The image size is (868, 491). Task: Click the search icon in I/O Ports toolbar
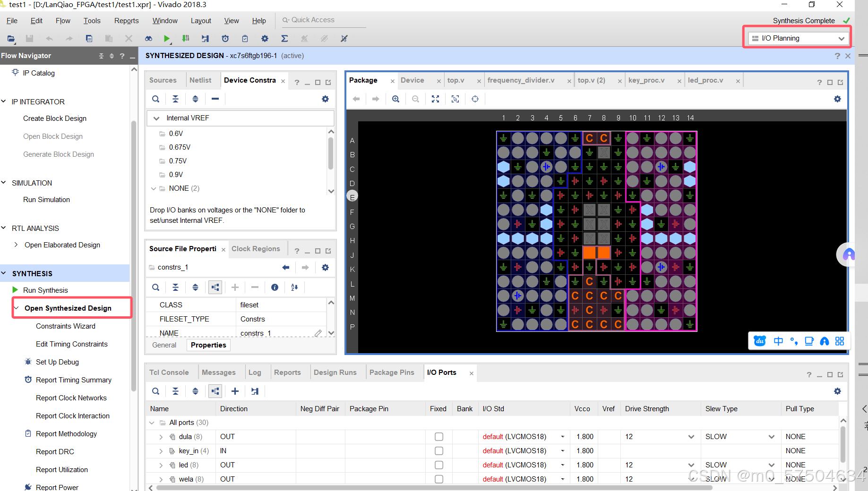(x=155, y=391)
